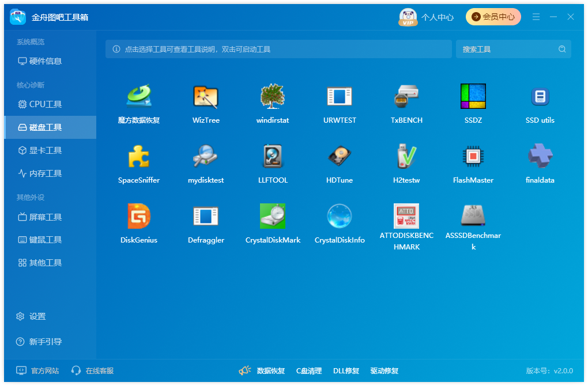Screen dimensions: 588x386
Task: Pick the HDTune disk tool
Action: [340, 156]
